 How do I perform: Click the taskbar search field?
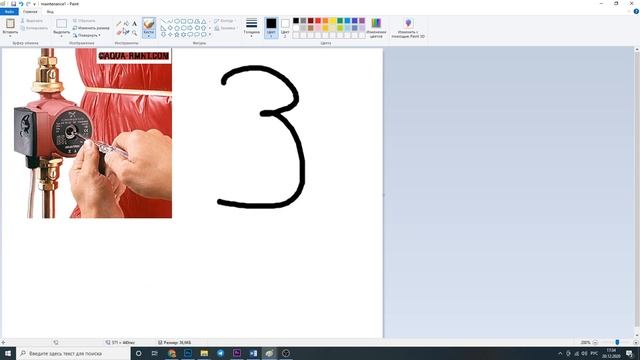pyautogui.click(x=73, y=353)
